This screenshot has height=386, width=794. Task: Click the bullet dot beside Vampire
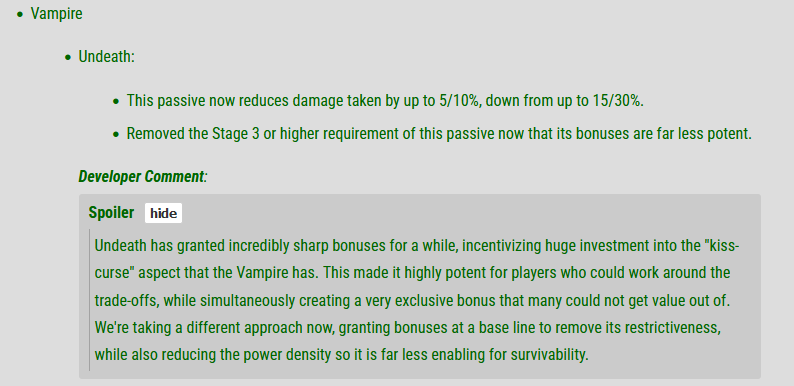click(20, 15)
